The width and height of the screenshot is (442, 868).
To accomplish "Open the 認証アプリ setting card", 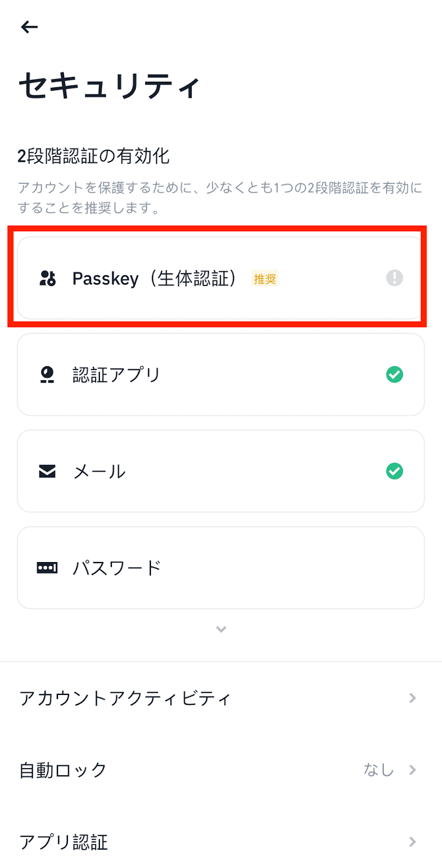I will (x=221, y=374).
